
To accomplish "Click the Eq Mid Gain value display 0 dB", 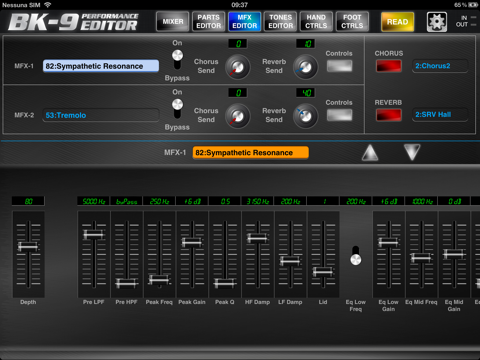I will [x=454, y=201].
